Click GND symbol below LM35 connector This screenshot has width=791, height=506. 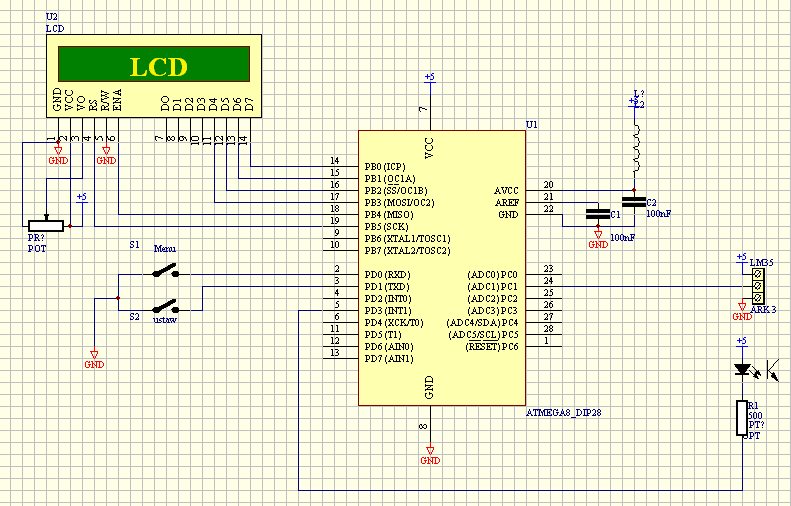(742, 311)
